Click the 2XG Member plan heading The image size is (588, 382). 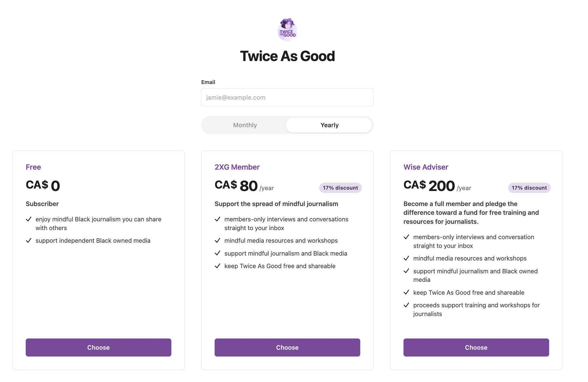click(237, 167)
